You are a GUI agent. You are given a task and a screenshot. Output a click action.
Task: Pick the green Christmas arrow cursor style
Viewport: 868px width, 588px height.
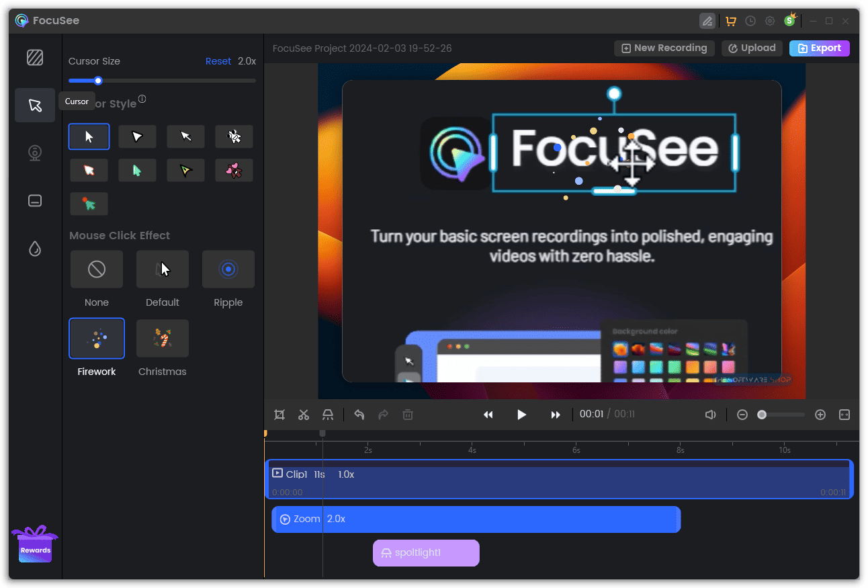(x=89, y=204)
